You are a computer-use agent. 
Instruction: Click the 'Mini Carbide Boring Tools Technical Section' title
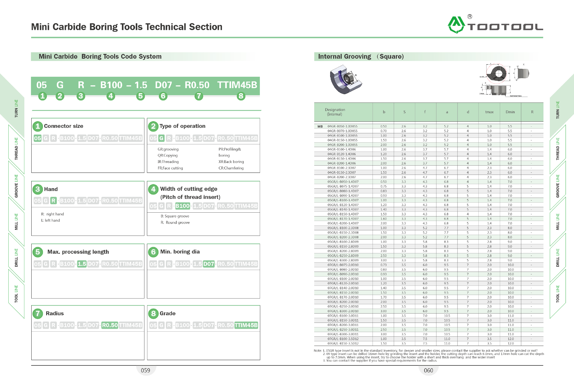tap(127, 27)
